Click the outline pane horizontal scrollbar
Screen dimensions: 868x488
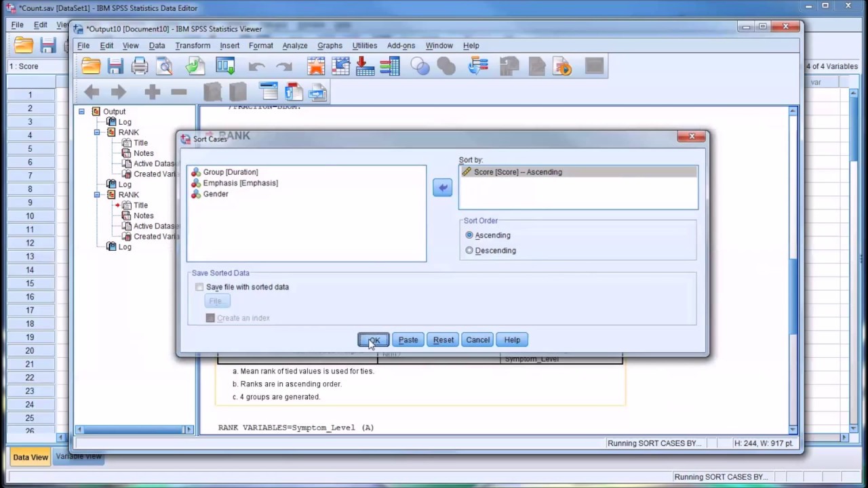click(133, 429)
